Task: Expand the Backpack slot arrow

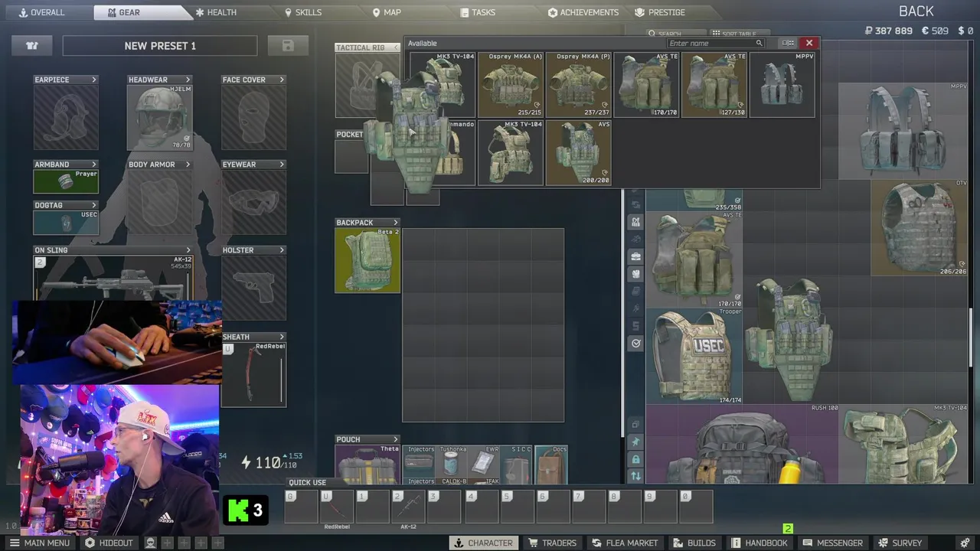Action: click(x=396, y=223)
